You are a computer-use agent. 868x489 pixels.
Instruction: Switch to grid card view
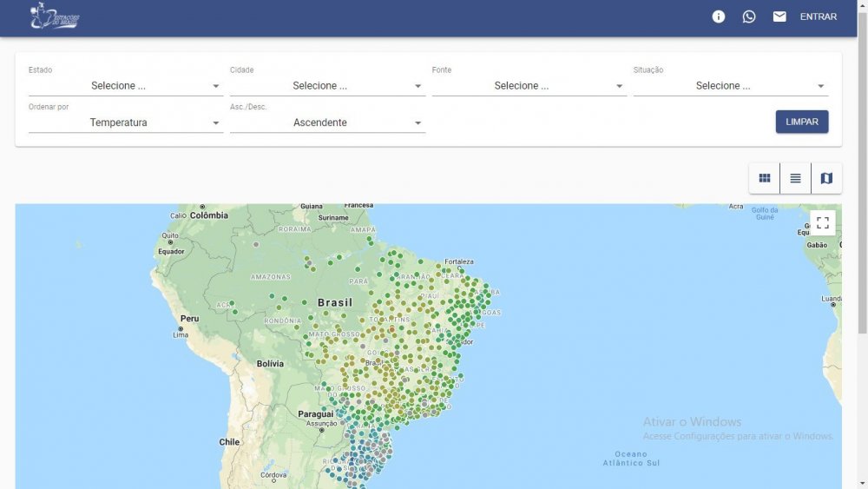point(765,178)
